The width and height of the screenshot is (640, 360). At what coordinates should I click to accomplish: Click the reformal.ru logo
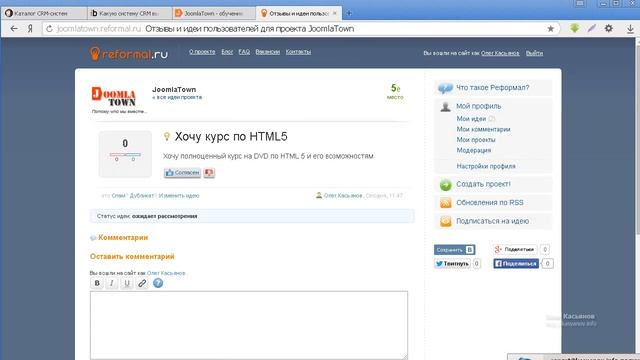129,53
